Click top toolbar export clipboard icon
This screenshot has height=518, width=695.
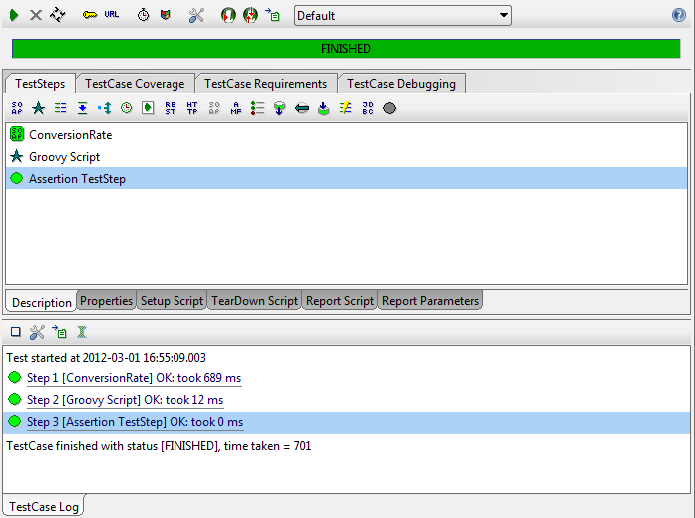[x=272, y=15]
